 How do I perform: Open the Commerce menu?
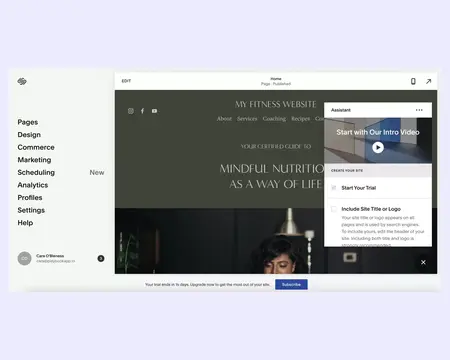coord(36,147)
